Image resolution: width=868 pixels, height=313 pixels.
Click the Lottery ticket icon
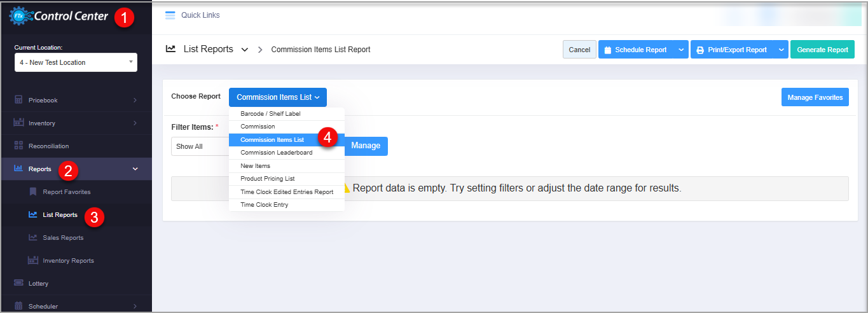[18, 283]
